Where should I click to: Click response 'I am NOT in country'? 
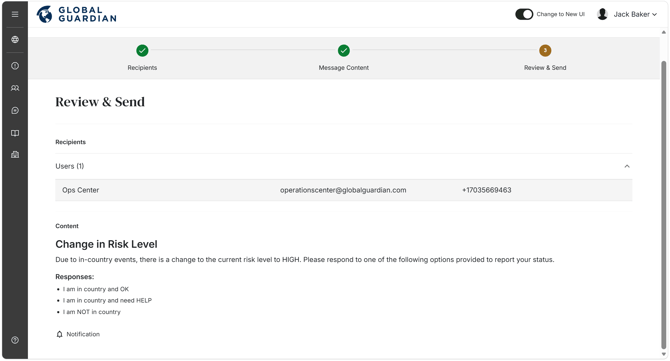[92, 312]
